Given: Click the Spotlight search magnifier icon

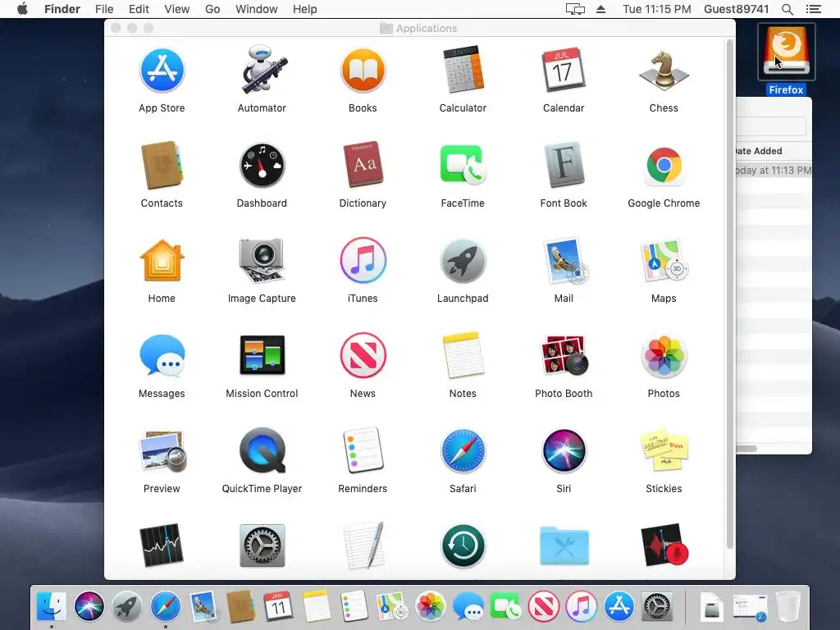Looking at the screenshot, I should (x=787, y=9).
